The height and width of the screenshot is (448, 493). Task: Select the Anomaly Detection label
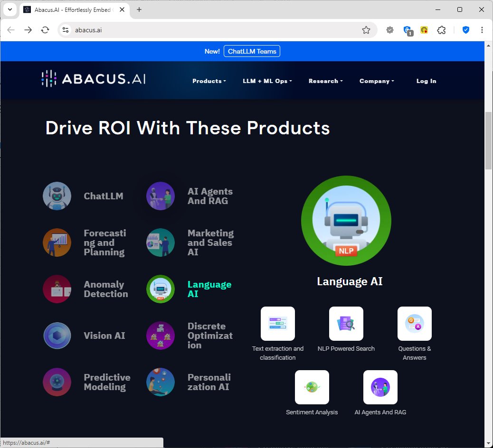click(x=105, y=289)
